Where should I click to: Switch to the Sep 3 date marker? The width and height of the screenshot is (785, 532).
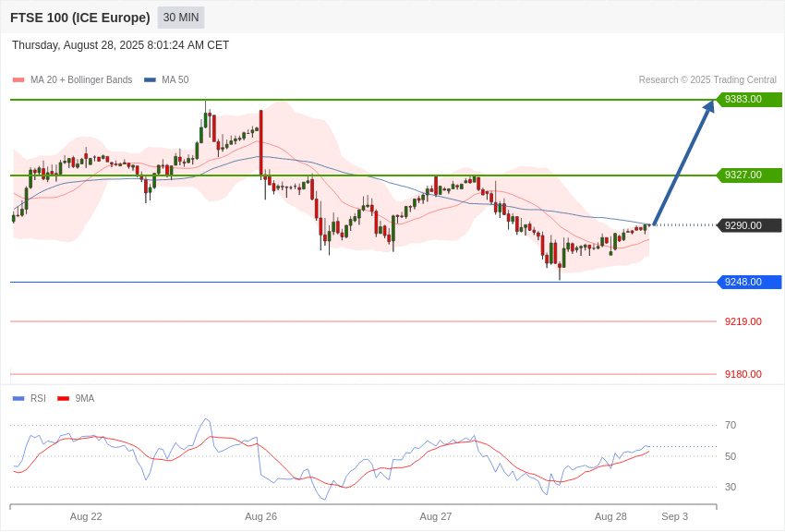click(675, 516)
